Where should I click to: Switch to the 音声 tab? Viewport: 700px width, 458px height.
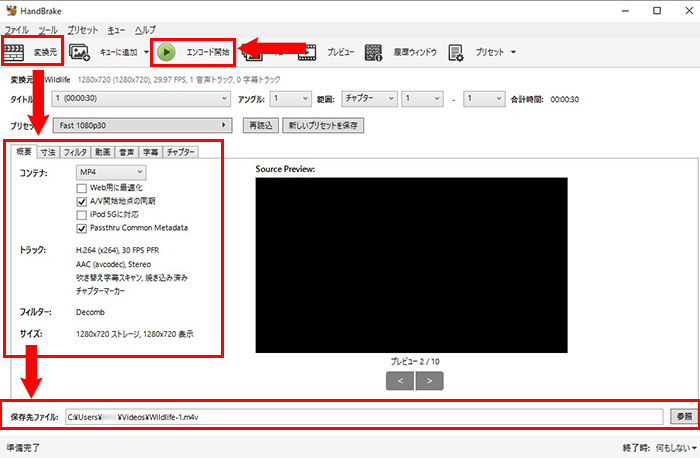[x=127, y=153]
